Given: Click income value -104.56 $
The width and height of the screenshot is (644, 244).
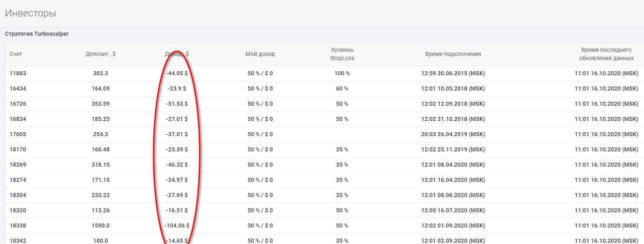Looking at the screenshot, I should pyautogui.click(x=177, y=226).
